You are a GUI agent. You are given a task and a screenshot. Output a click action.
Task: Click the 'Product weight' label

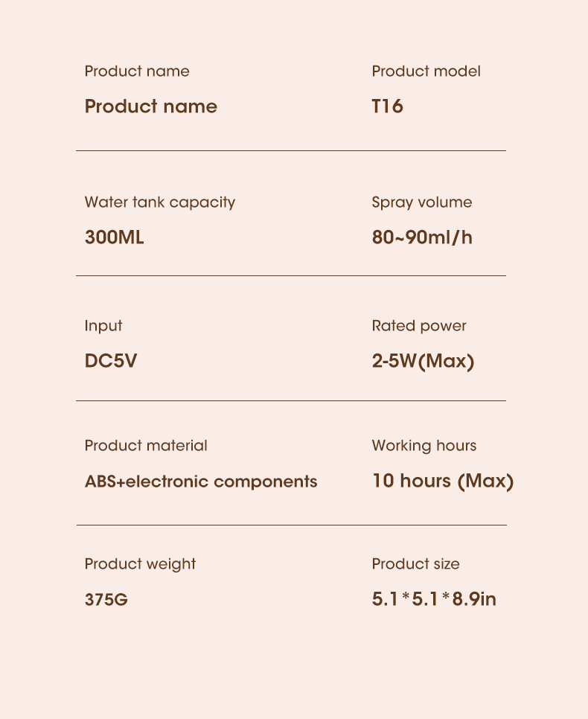tap(140, 564)
